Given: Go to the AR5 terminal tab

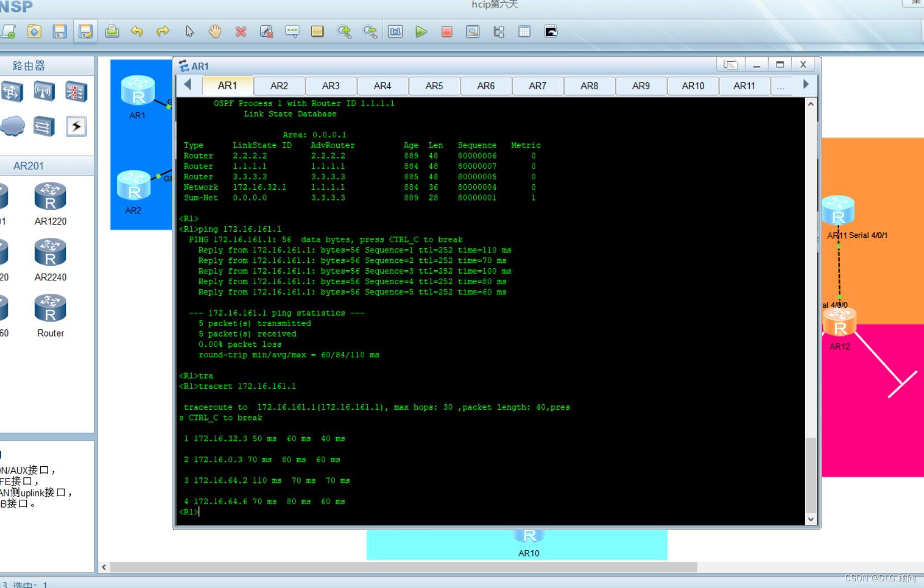Looking at the screenshot, I should [x=434, y=86].
